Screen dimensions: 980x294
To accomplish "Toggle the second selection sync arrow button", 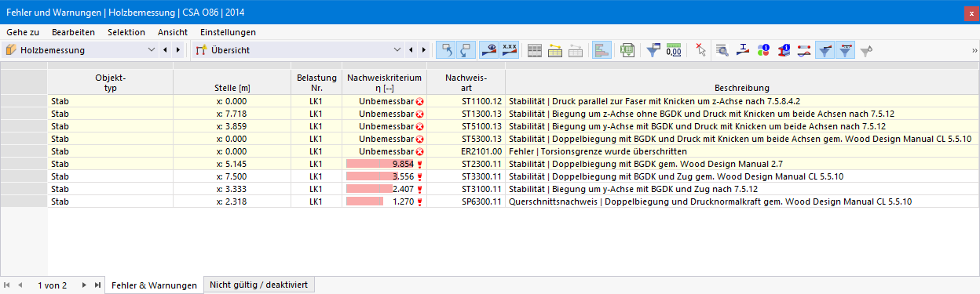I will click(465, 50).
